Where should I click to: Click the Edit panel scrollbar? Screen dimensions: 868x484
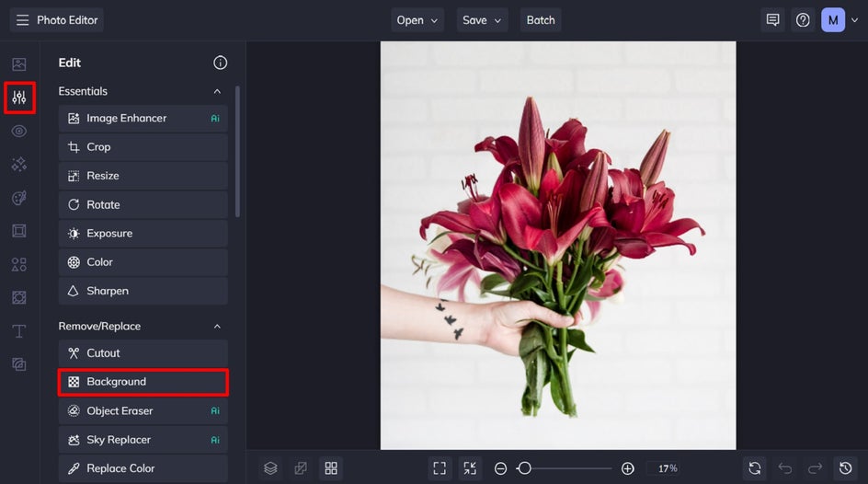pos(237,151)
